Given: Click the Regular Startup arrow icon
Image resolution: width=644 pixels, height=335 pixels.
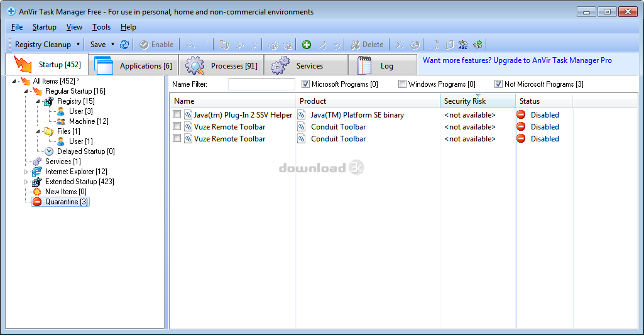Looking at the screenshot, I should pyautogui.click(x=37, y=91).
